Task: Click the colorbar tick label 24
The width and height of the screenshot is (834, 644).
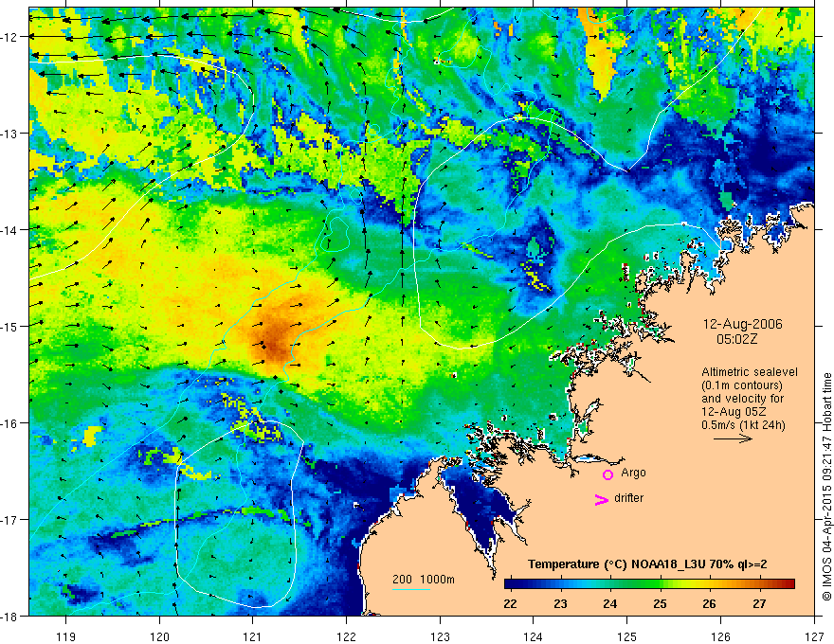Action: click(x=609, y=603)
